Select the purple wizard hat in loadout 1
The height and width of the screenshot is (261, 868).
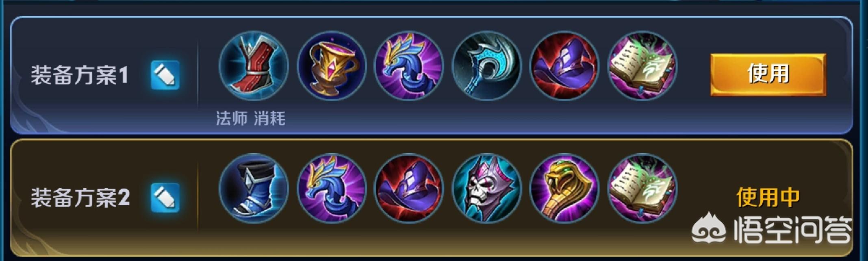tap(564, 66)
